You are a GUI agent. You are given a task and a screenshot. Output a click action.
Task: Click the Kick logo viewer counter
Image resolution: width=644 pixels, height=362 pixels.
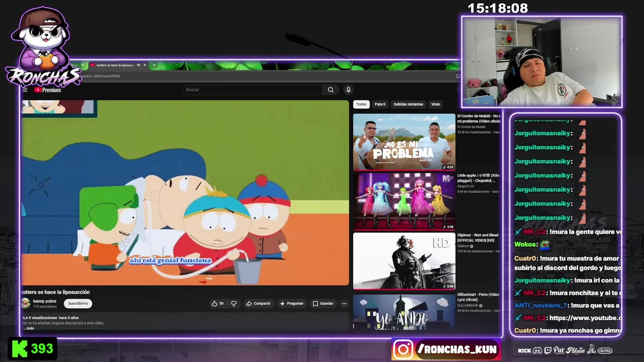32,348
